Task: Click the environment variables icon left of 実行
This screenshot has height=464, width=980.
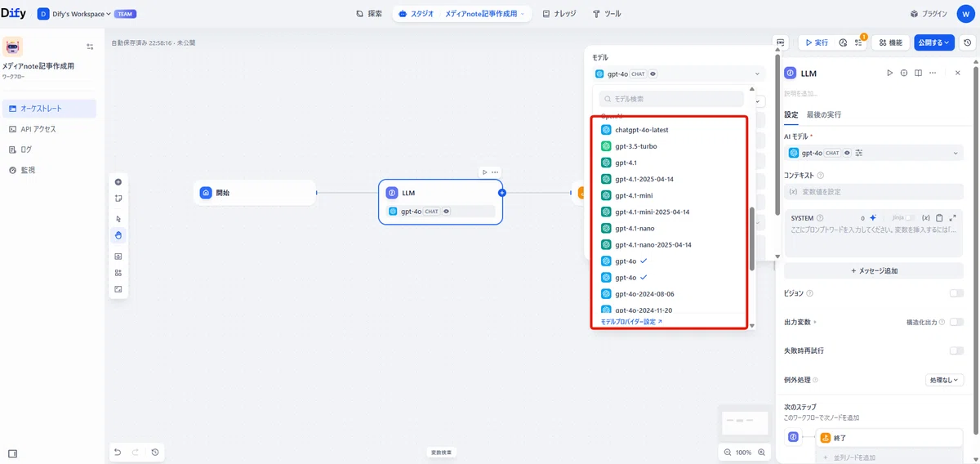Action: coord(781,42)
